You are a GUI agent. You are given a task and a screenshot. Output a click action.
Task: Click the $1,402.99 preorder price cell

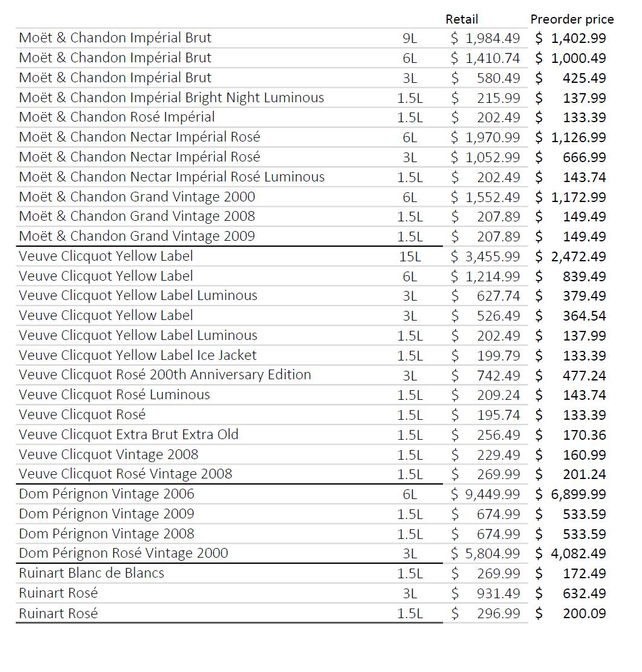point(571,38)
